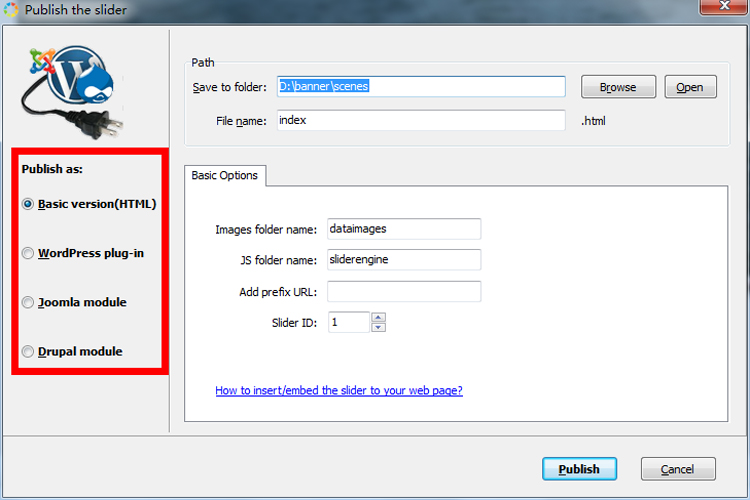Click the File name: label
The width and height of the screenshot is (750, 500).
[x=241, y=121]
